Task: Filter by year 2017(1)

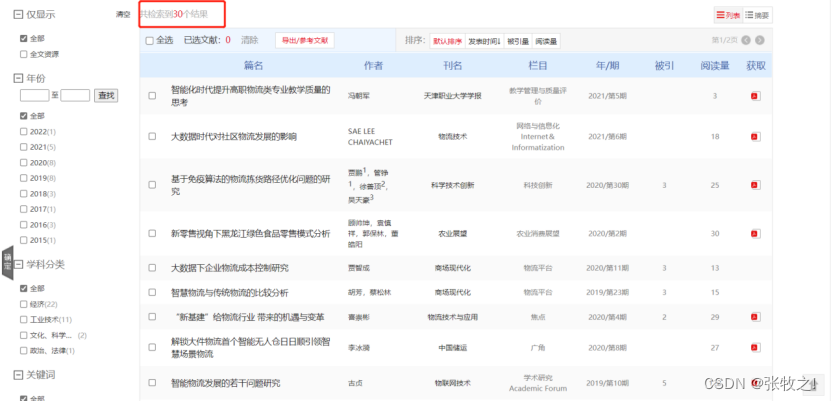Action: (23, 209)
